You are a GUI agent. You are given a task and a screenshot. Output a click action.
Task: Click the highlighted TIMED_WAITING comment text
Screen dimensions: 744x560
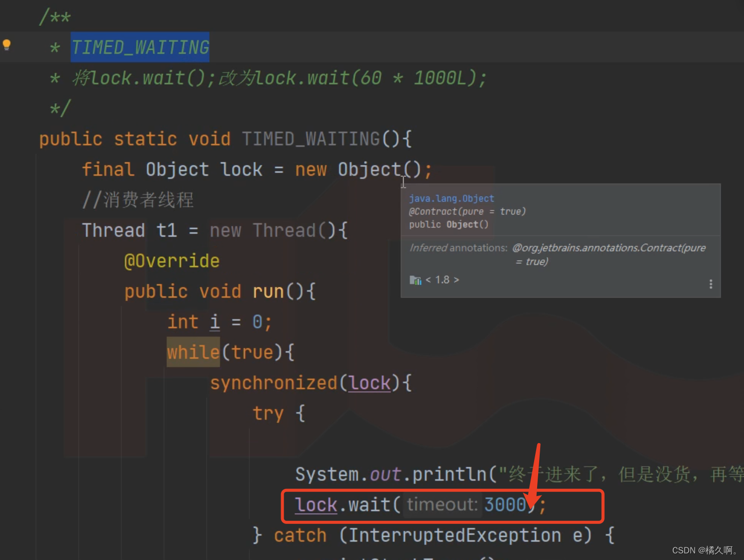point(140,47)
